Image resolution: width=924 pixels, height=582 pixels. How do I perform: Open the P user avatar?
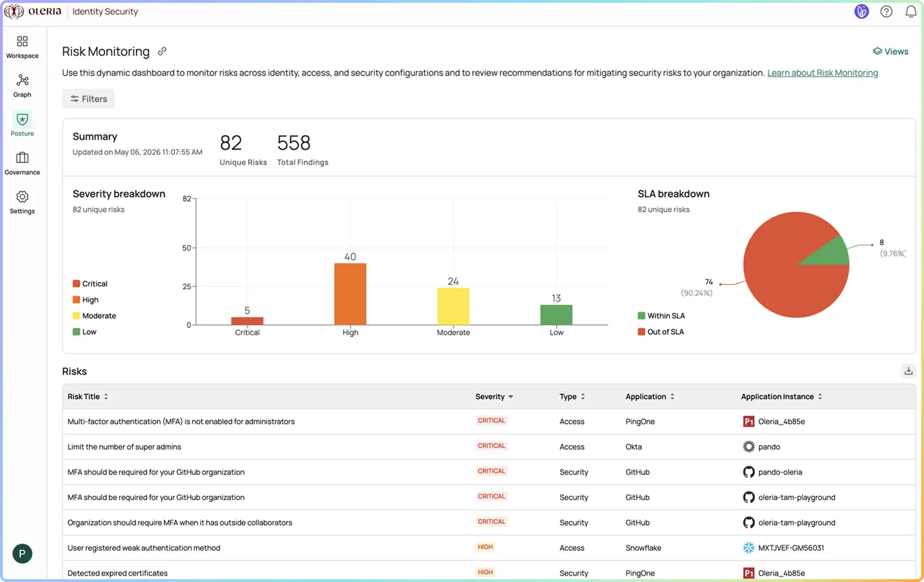coord(22,554)
